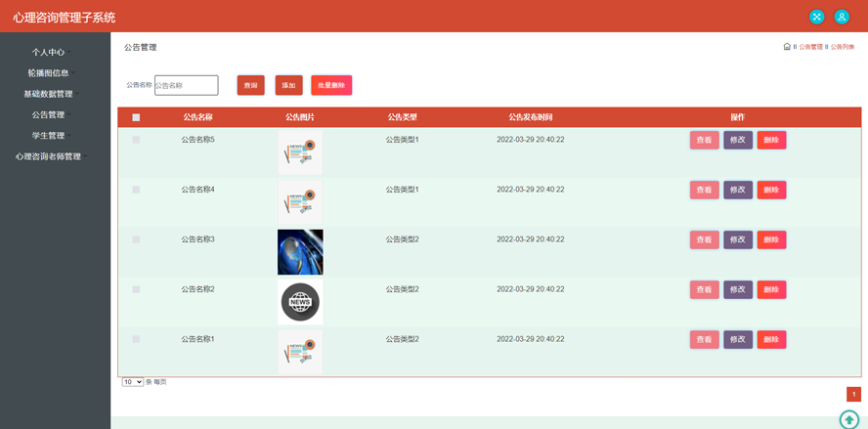Open the 学生管理 sidebar menu
The width and height of the screenshot is (868, 429).
coord(49,136)
